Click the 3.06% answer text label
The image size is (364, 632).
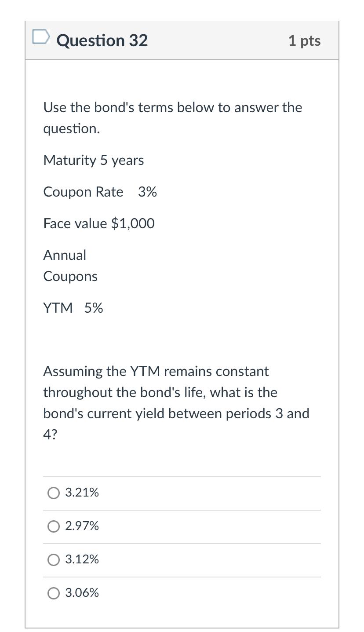[x=82, y=593]
